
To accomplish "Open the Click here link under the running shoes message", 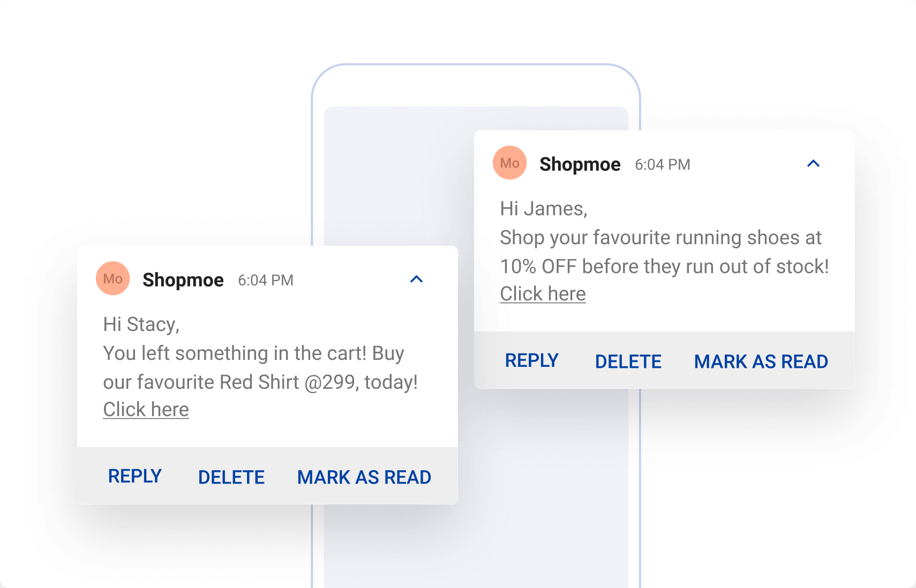I will point(543,294).
